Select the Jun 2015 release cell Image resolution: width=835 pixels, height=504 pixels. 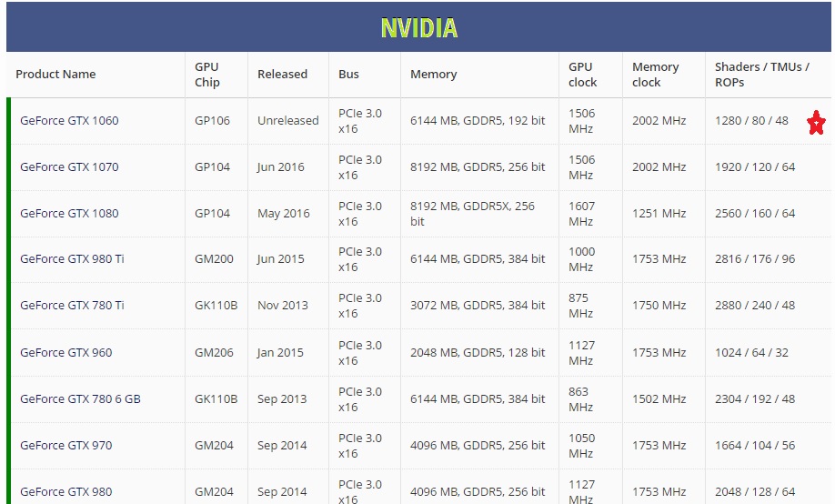[281, 259]
